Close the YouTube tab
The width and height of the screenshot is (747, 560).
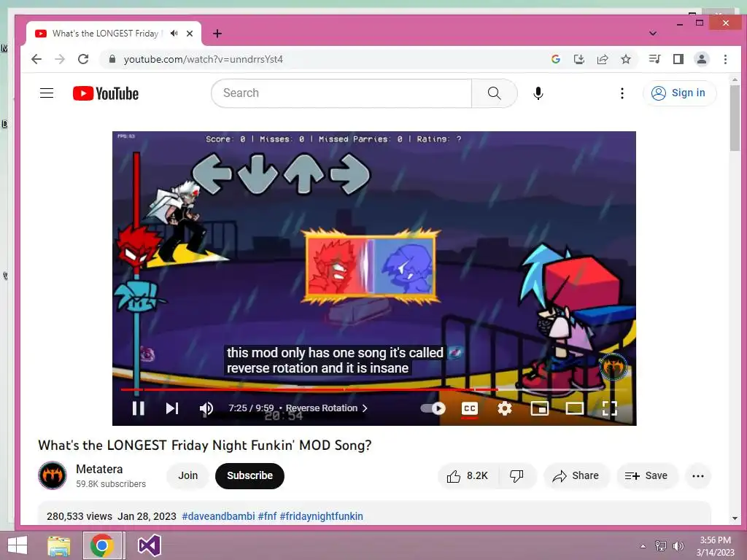[x=190, y=34]
